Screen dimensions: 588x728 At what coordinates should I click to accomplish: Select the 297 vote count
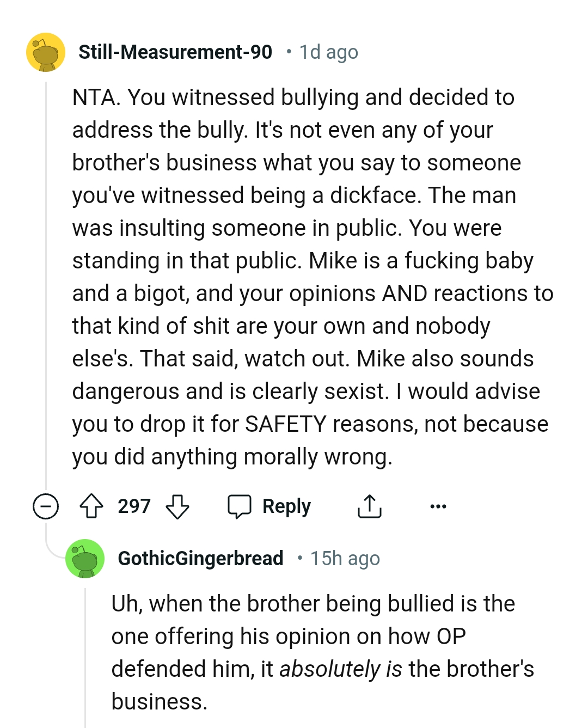tap(134, 506)
